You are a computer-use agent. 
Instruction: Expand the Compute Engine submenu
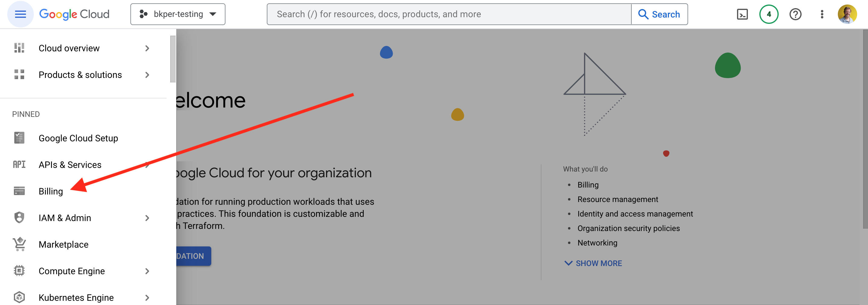tap(147, 271)
